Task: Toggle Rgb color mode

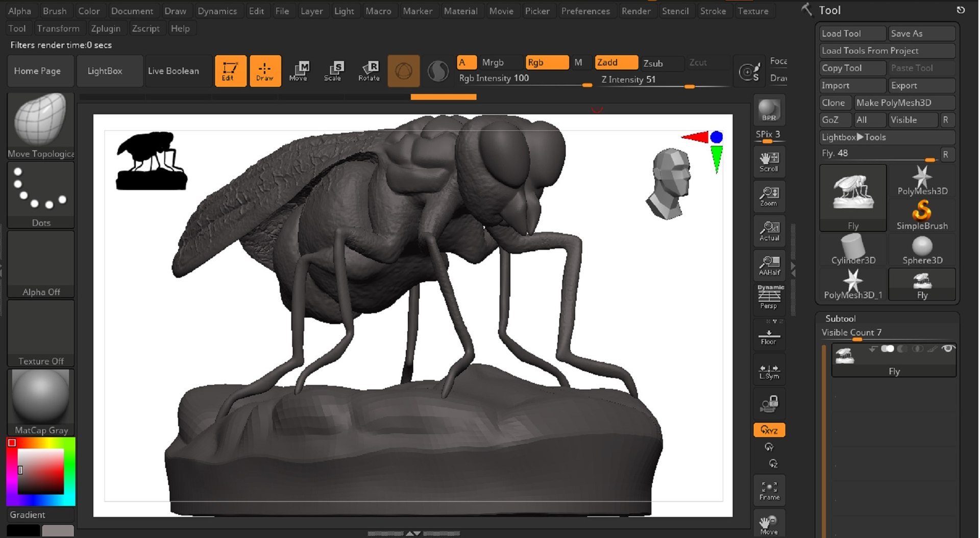Action: [x=547, y=62]
